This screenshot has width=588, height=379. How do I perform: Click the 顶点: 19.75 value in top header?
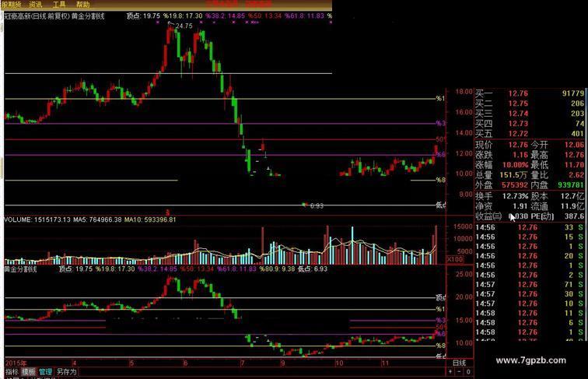(x=143, y=16)
